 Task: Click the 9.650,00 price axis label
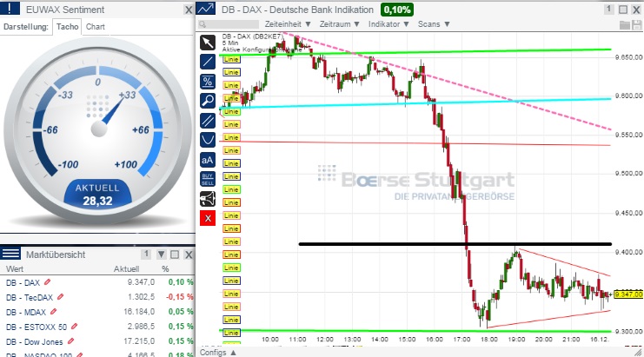pos(628,57)
